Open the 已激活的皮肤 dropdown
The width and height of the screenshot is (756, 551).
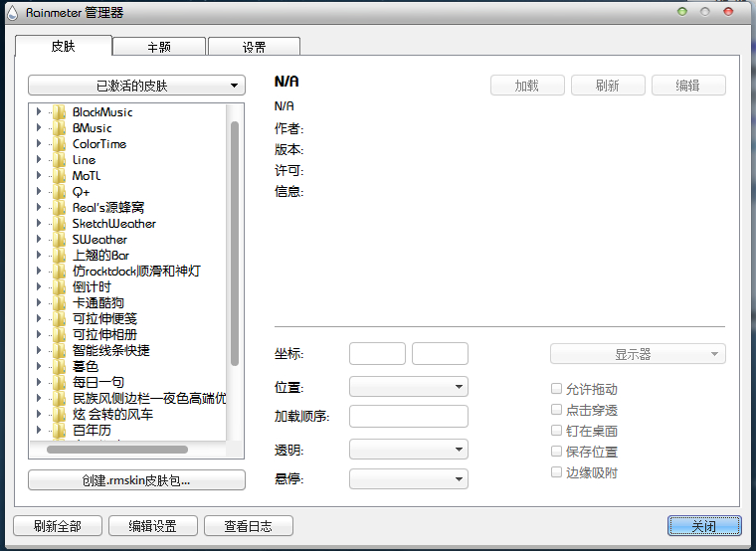click(x=137, y=86)
